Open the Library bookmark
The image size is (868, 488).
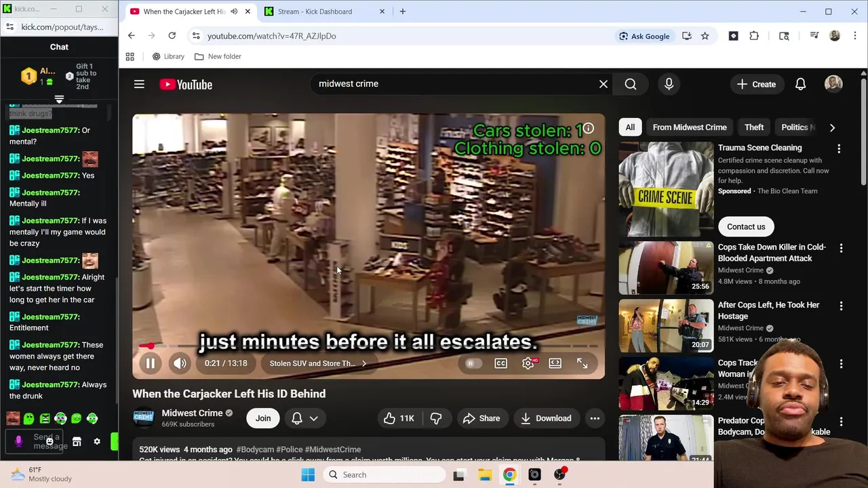coord(168,56)
